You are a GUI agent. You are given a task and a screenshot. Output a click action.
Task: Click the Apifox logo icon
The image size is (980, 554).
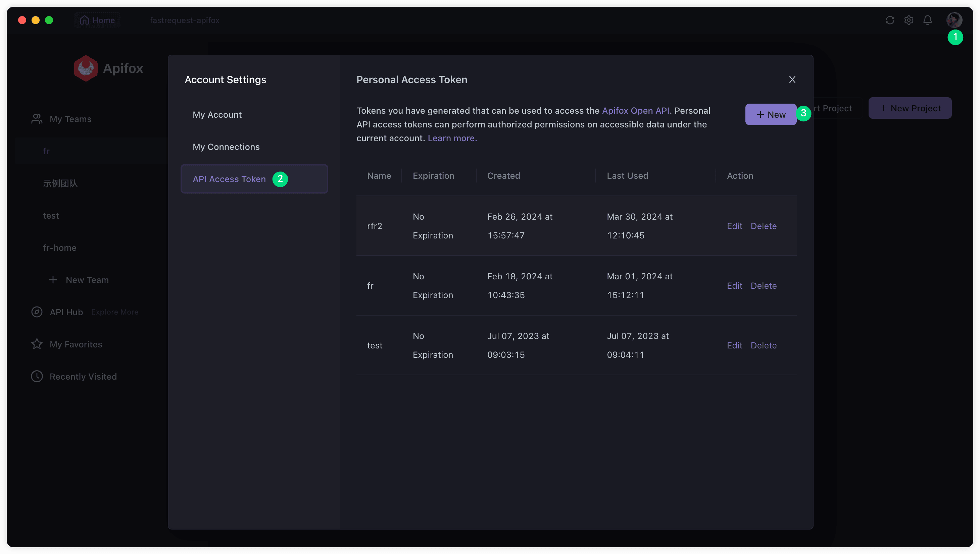(x=86, y=68)
